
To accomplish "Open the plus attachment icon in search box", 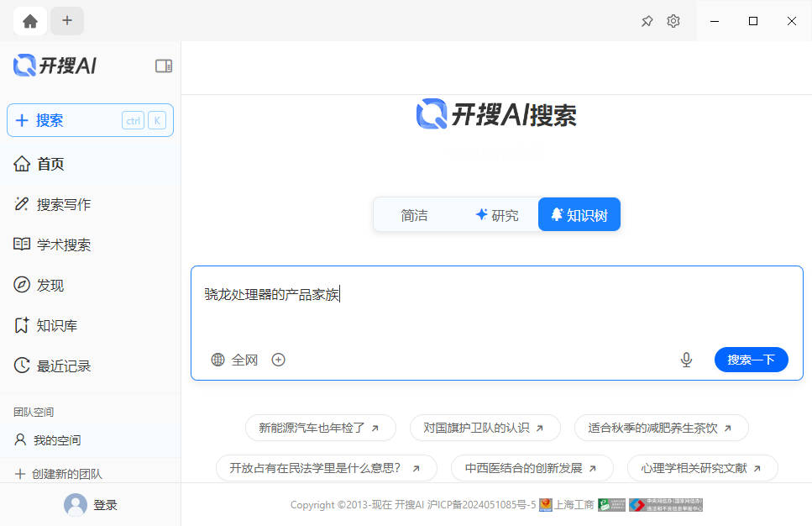I will (278, 360).
